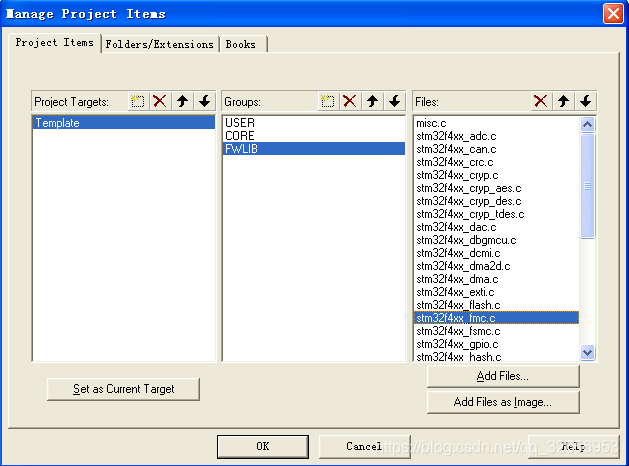Select stm32f4xx_fsmc.c file

pyautogui.click(x=497, y=331)
